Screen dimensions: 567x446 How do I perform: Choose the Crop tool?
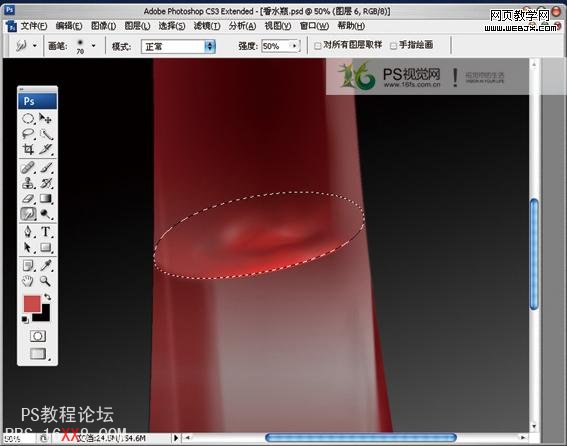pyautogui.click(x=28, y=149)
